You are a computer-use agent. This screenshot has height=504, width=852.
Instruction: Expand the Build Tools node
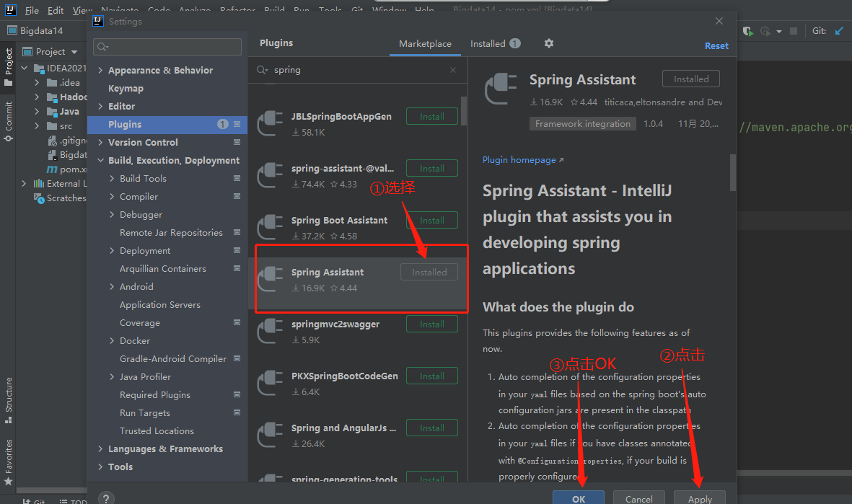[112, 178]
